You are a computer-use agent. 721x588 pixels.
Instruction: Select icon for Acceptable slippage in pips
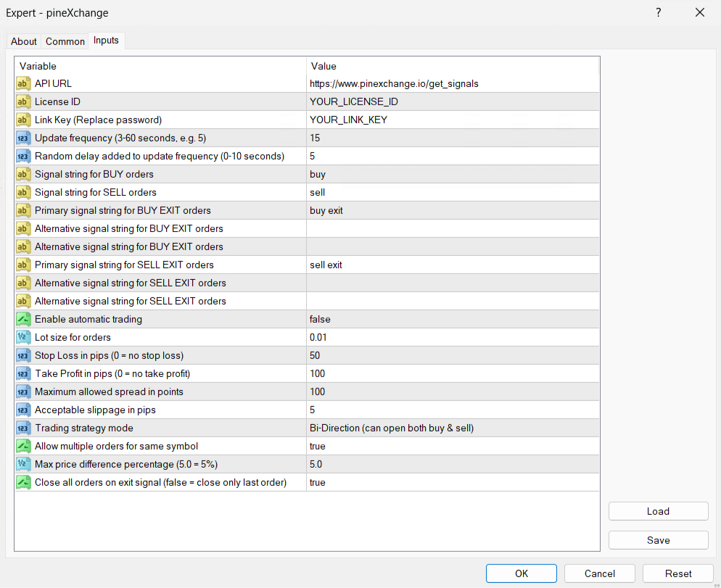23,410
